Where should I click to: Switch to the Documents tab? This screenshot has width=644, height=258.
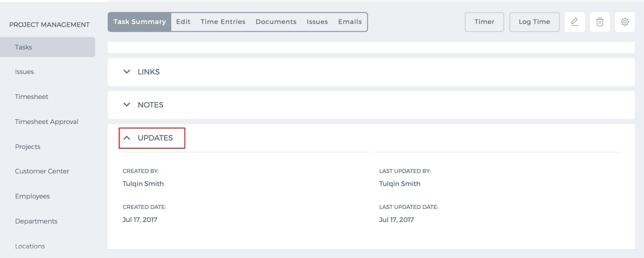276,22
